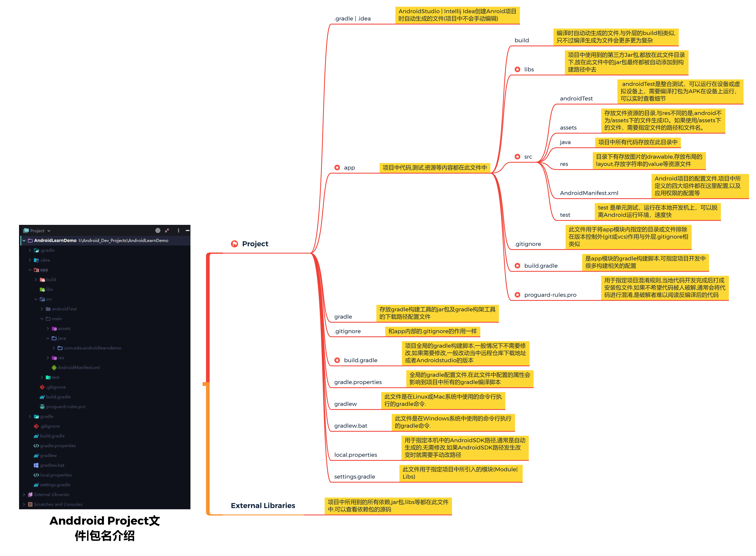Click the 'gradle.properties' mind-map node label
Viewport: 756px width, 556px height.
[x=358, y=382]
